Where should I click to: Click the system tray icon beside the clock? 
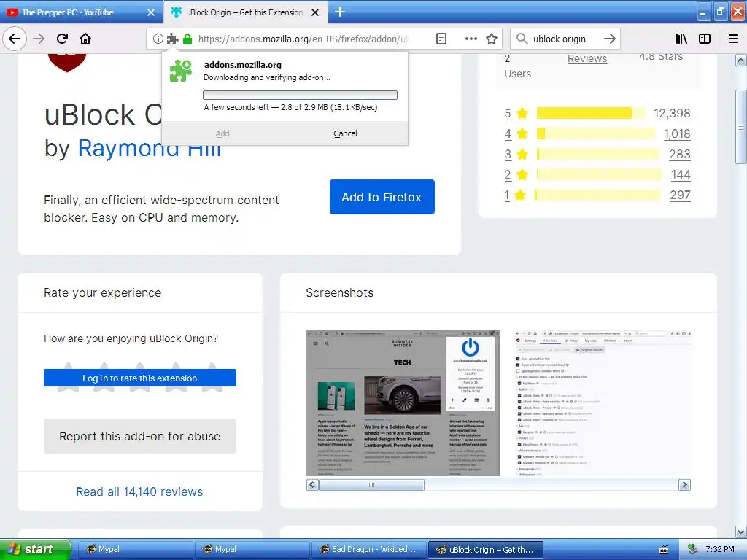point(692,550)
